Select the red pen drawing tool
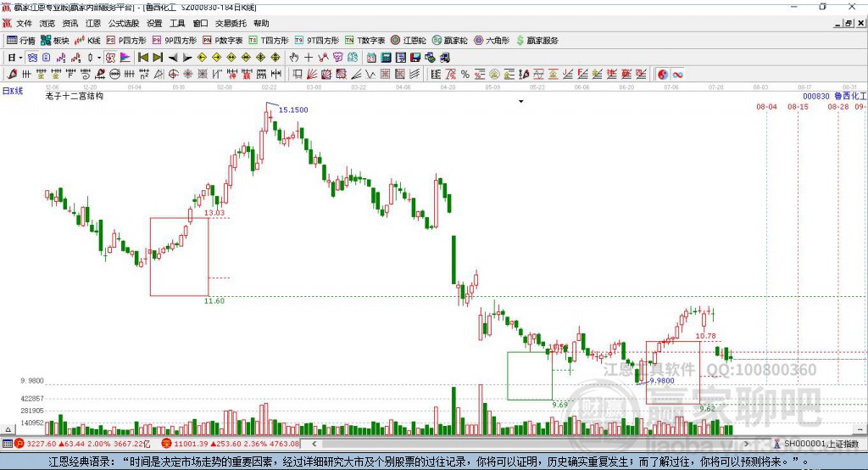 (x=12, y=75)
